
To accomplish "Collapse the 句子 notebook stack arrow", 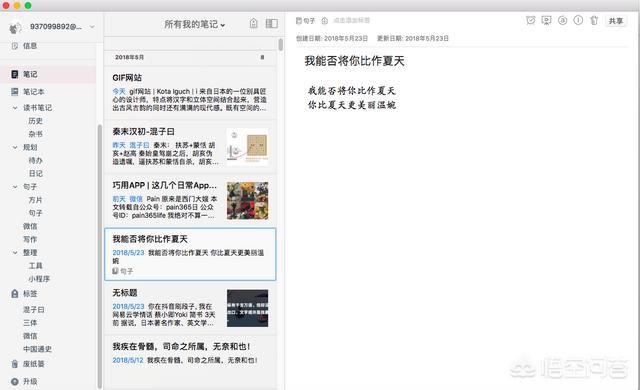I will (15, 187).
